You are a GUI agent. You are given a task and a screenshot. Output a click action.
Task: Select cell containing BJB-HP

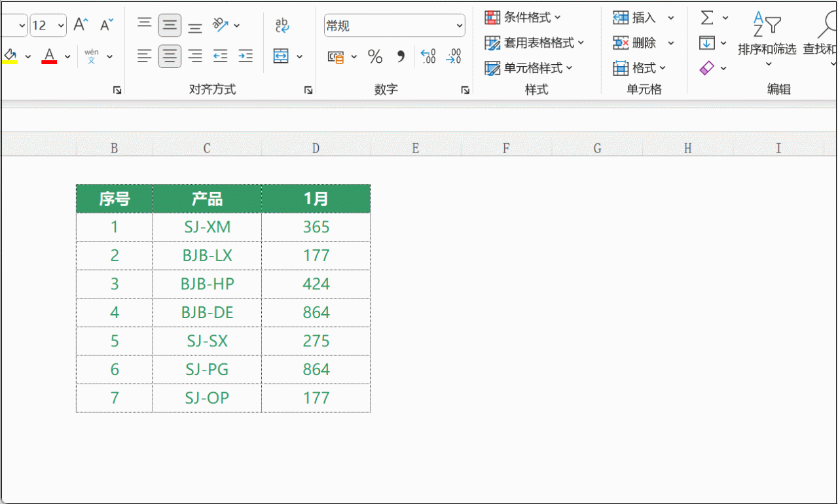[x=207, y=284]
